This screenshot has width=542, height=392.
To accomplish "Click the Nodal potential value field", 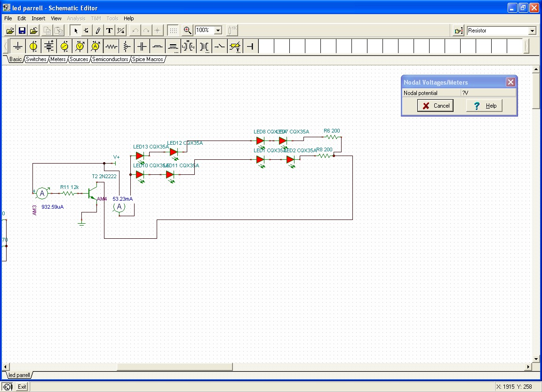I will tap(488, 93).
